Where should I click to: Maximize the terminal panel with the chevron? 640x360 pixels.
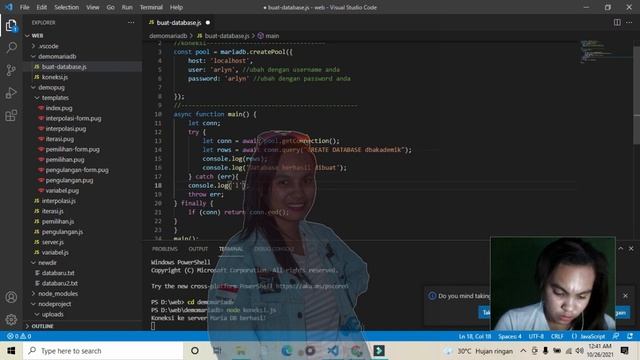620,248
